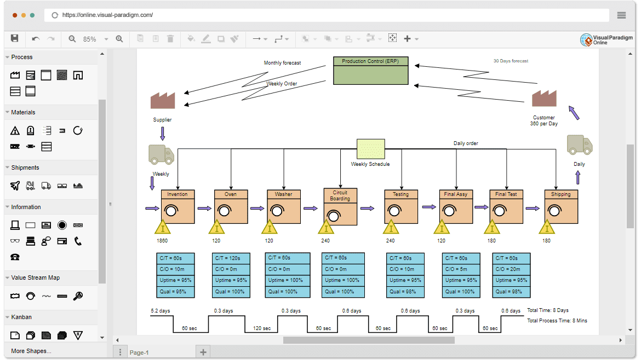Click the telephone icon in Information section

pos(77,241)
